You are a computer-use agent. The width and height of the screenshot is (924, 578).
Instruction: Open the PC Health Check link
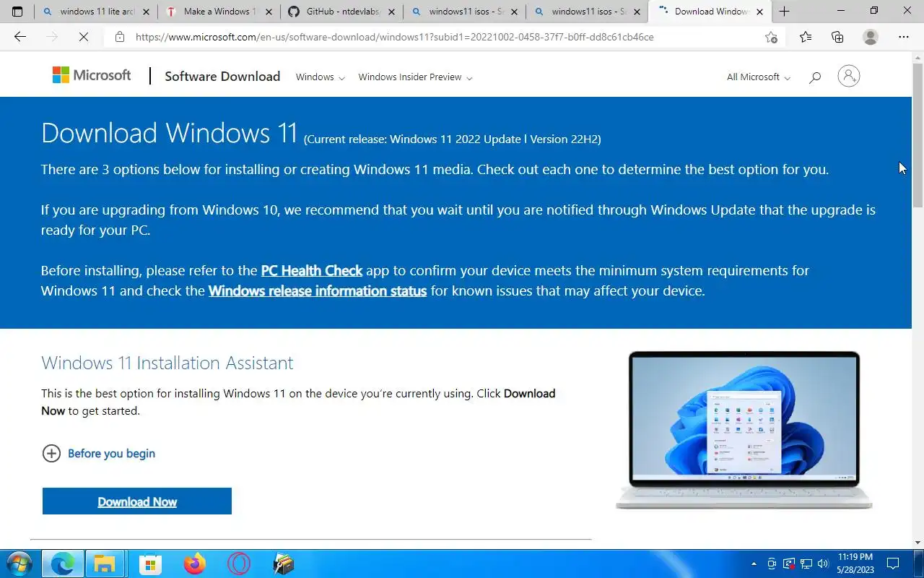311,270
